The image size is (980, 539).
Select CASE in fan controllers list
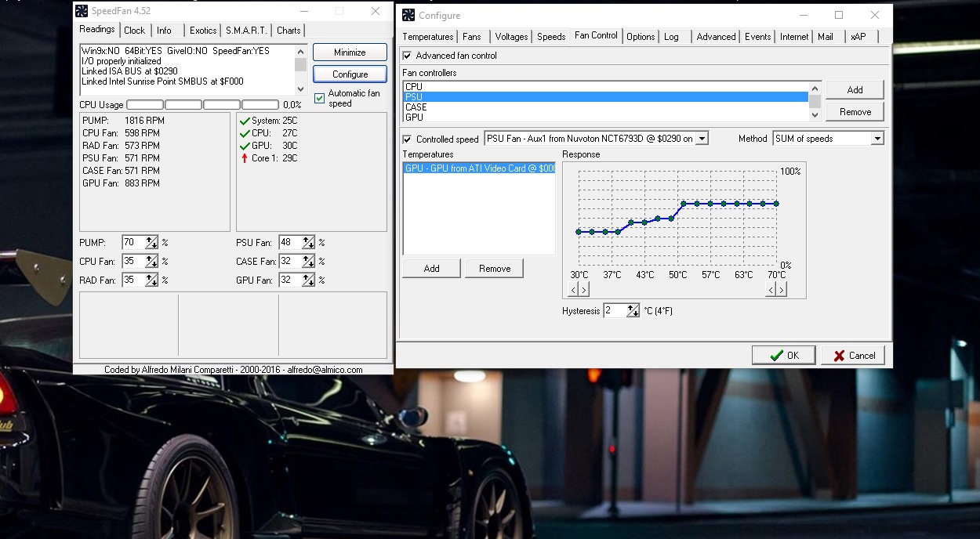pyautogui.click(x=605, y=107)
